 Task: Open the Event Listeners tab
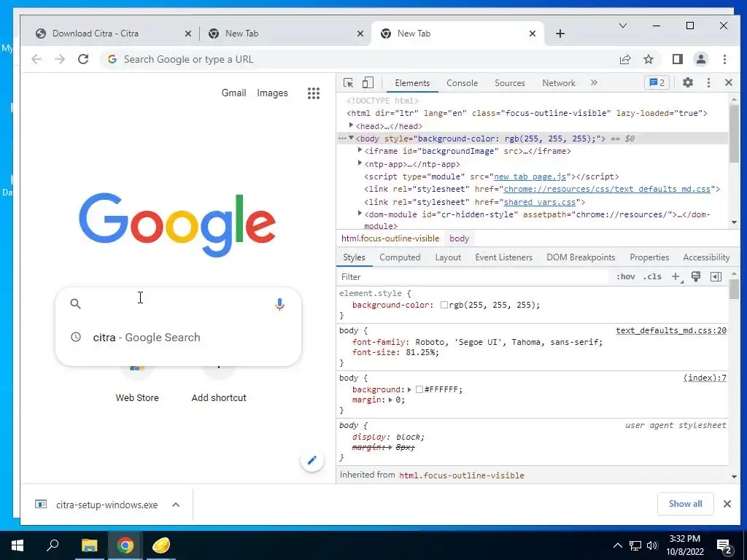[x=503, y=257]
